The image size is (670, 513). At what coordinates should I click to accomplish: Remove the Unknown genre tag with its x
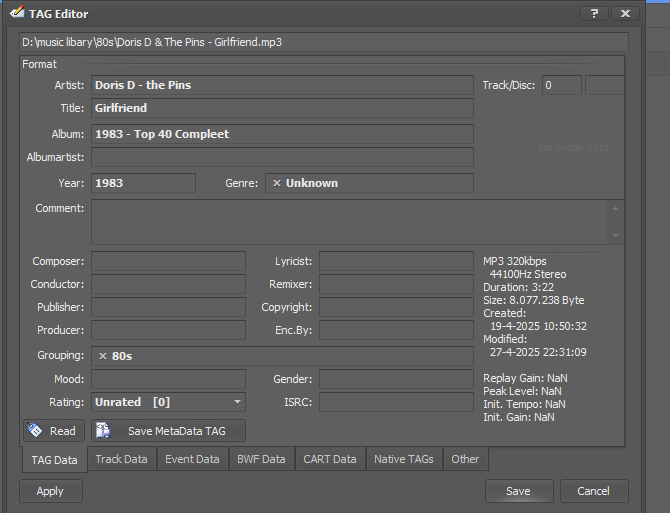(x=277, y=183)
